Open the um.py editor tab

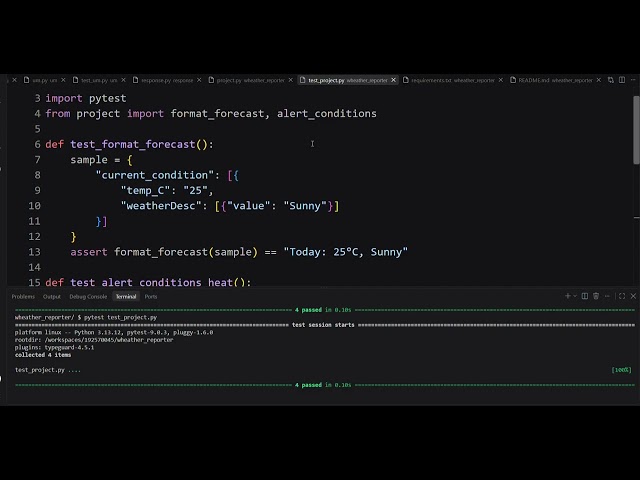[x=44, y=80]
